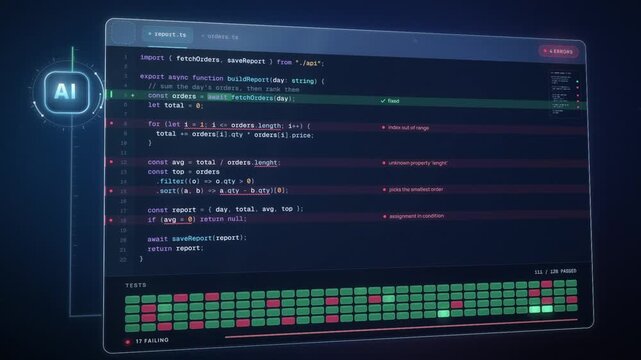641x360 pixels.
Task: Click the 'assignment in condition' message
Action: [413, 216]
